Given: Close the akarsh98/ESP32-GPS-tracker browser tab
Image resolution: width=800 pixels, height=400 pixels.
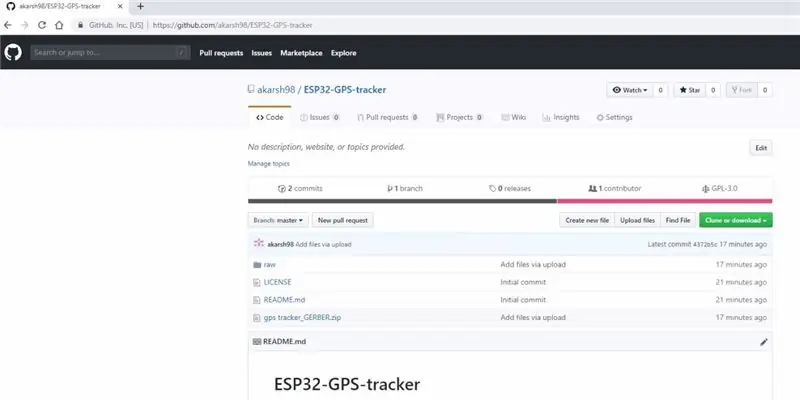Looking at the screenshot, I should click(120, 7).
